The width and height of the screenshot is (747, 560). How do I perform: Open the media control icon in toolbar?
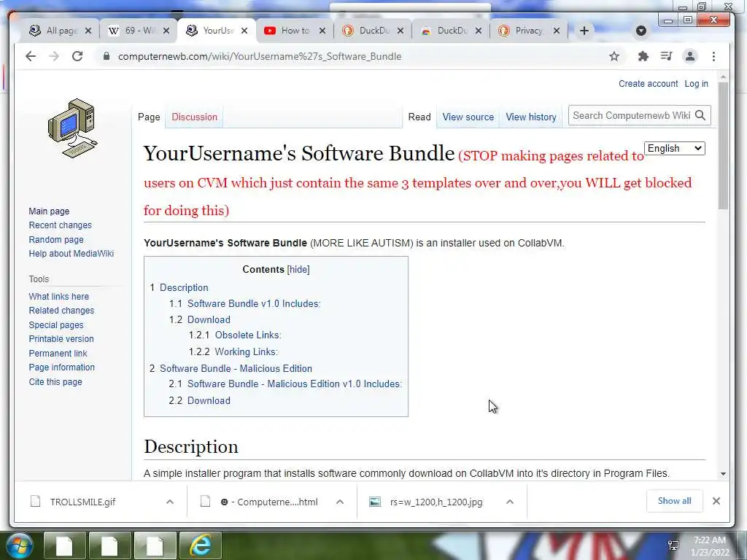(666, 56)
